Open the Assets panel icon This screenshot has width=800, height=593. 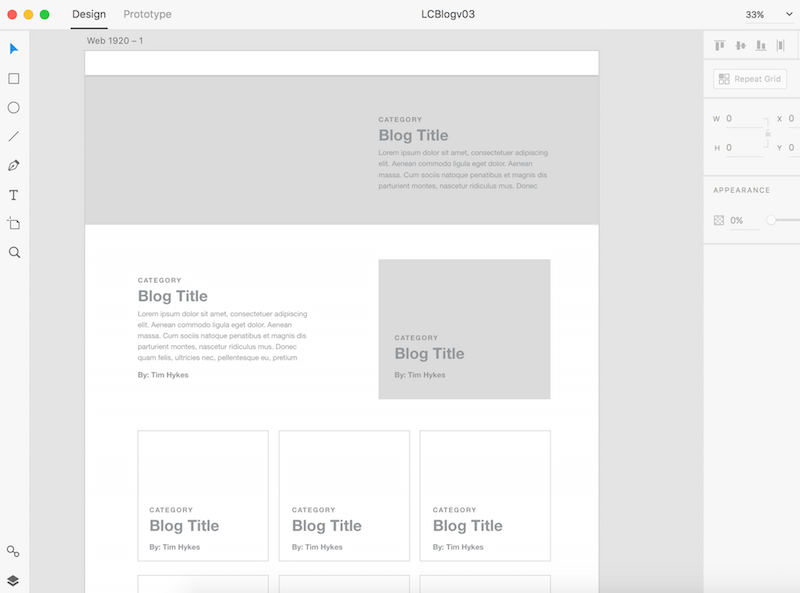click(x=14, y=551)
